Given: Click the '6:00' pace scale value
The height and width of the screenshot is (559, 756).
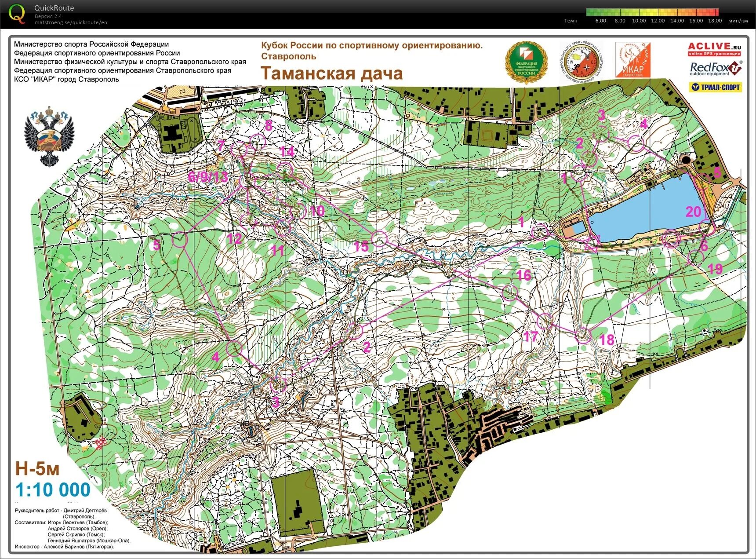Looking at the screenshot, I should coord(600,21).
